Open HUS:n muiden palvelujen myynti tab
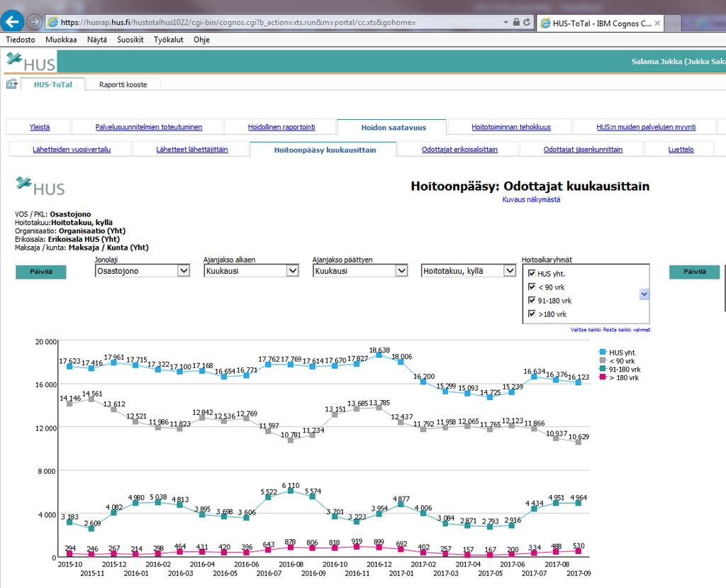This screenshot has height=588, width=726. coord(646,127)
